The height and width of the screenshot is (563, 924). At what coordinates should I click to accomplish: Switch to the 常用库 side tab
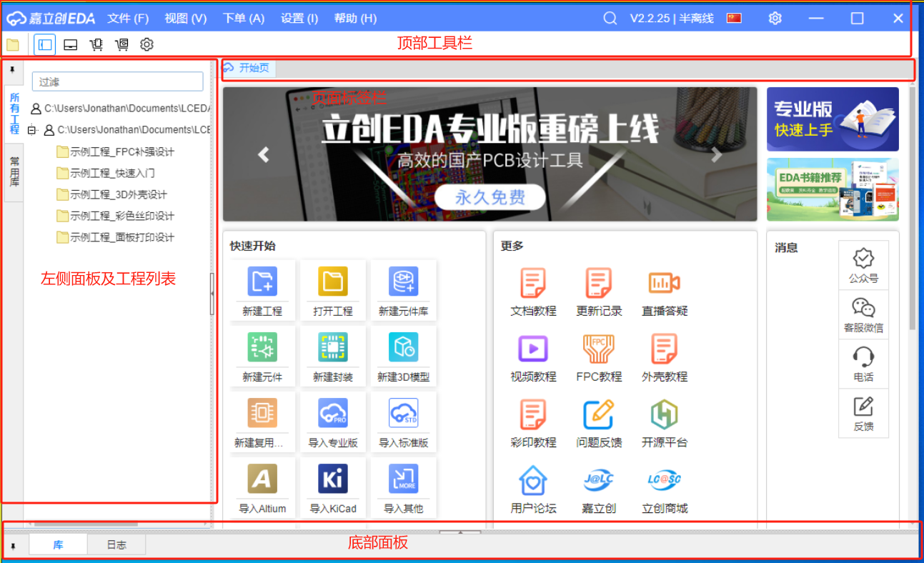(x=14, y=171)
